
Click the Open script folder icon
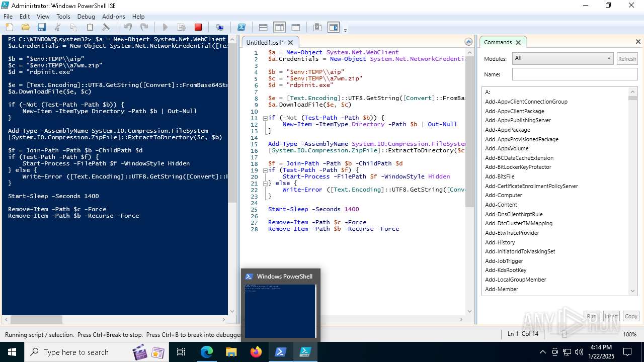[x=25, y=27]
